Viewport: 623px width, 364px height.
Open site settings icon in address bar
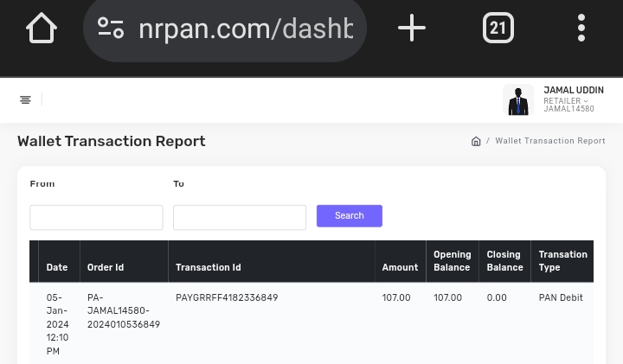point(111,29)
